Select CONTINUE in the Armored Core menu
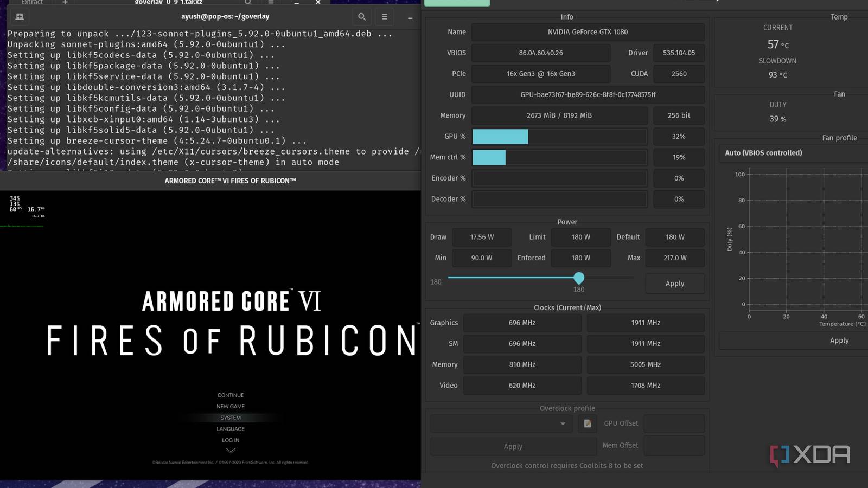 click(x=231, y=395)
